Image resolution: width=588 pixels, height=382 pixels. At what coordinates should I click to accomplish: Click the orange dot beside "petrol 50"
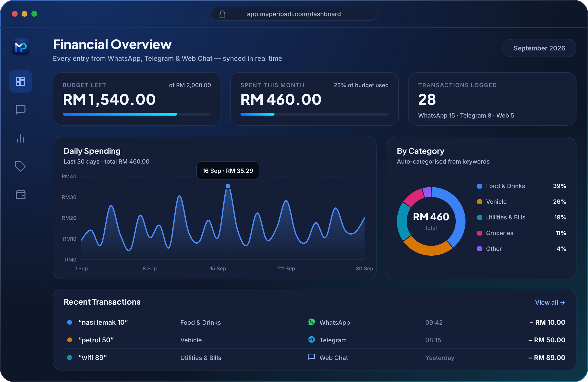(x=70, y=340)
